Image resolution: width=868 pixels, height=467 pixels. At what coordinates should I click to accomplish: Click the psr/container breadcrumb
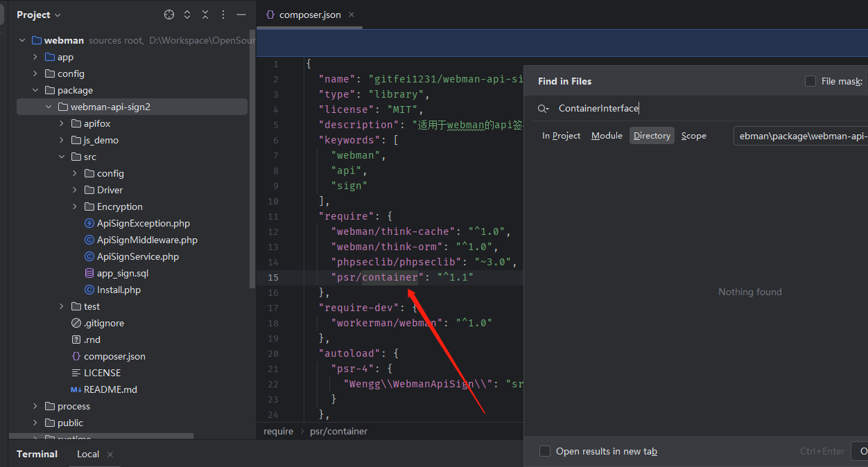click(x=339, y=431)
